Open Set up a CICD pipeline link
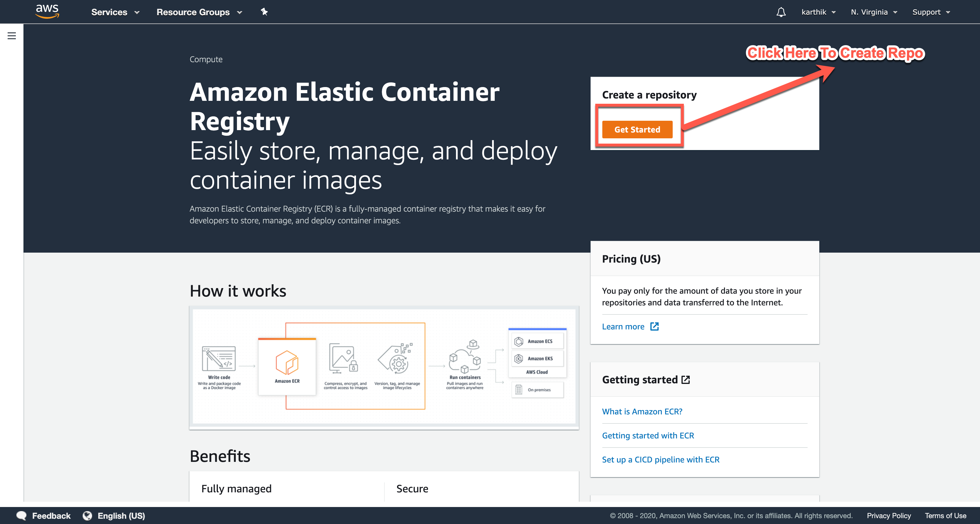This screenshot has height=524, width=980. tap(661, 459)
